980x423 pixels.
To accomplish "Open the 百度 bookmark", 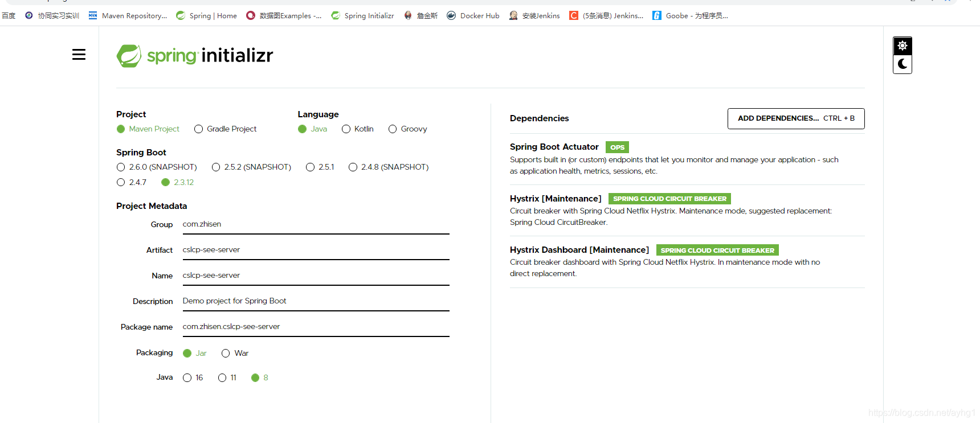I will tap(8, 16).
